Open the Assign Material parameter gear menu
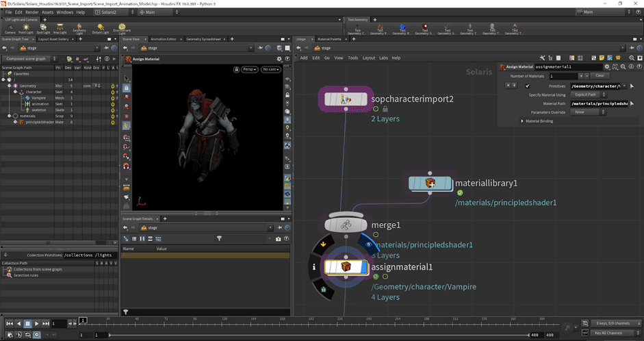This screenshot has width=644, height=341. [606, 66]
